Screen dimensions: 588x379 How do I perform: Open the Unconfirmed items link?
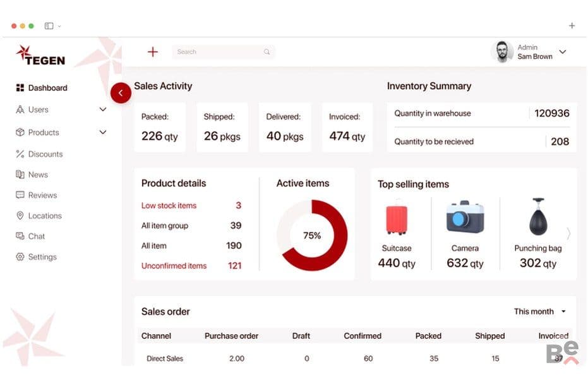tap(174, 266)
